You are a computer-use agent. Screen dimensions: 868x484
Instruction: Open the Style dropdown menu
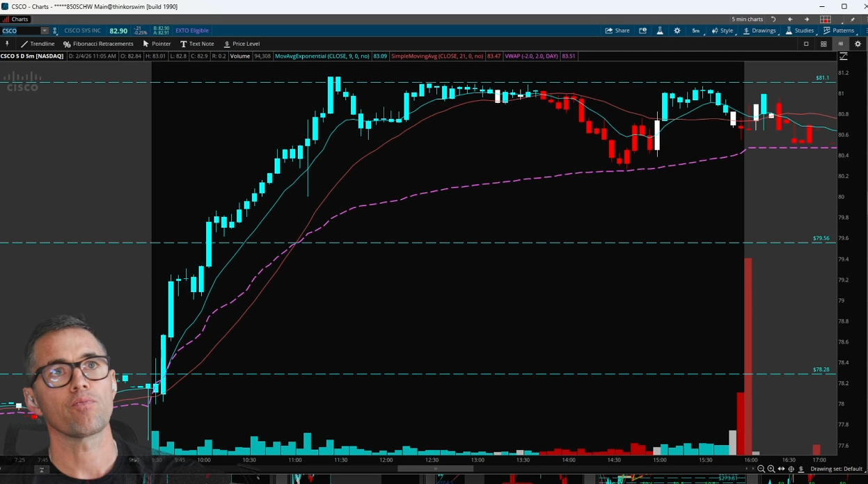click(723, 31)
